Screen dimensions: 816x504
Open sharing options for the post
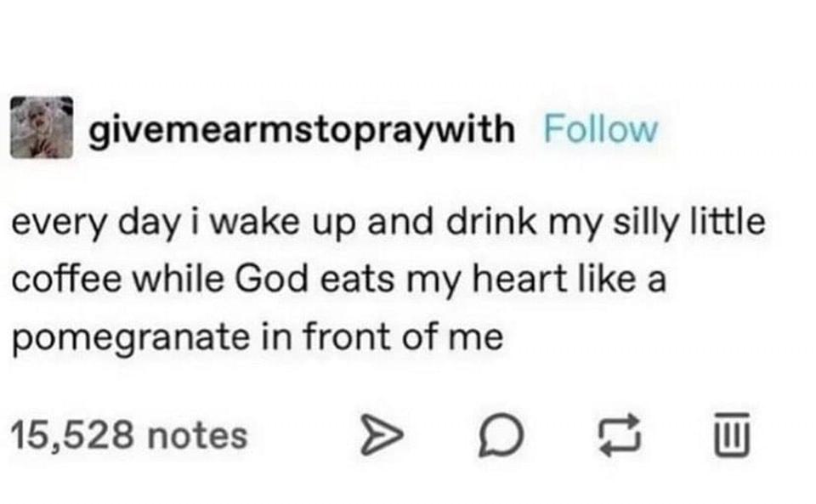tap(382, 436)
